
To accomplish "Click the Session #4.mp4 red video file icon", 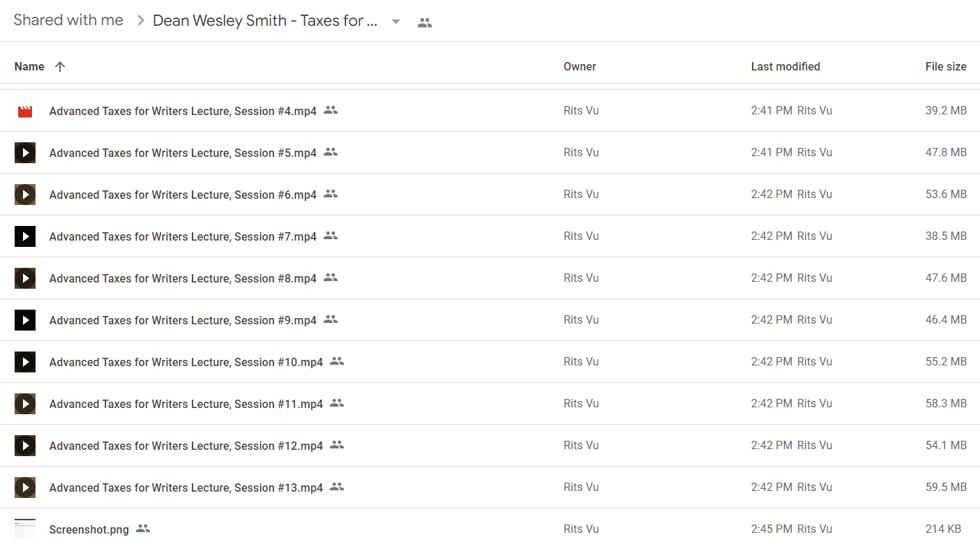I will [25, 111].
